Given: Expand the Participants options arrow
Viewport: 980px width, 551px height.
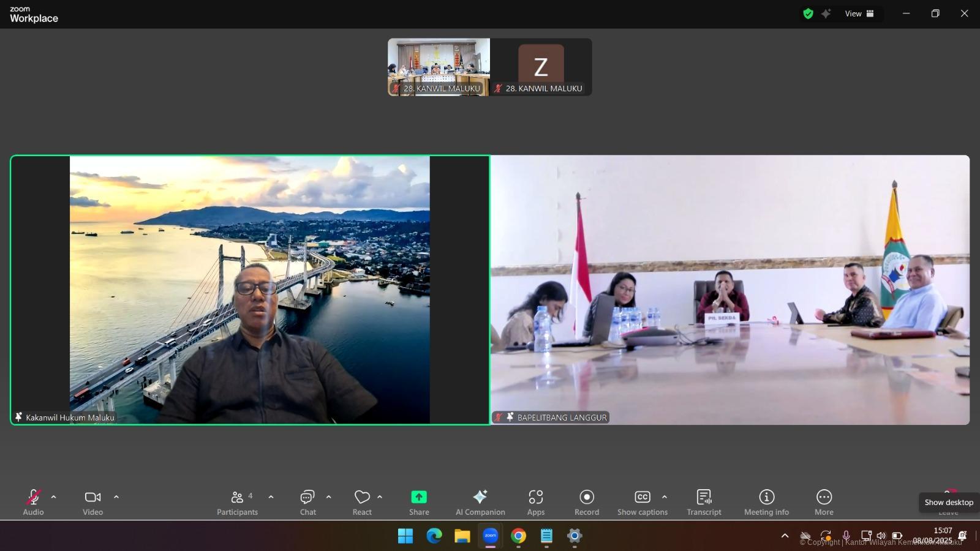Looking at the screenshot, I should tap(271, 497).
